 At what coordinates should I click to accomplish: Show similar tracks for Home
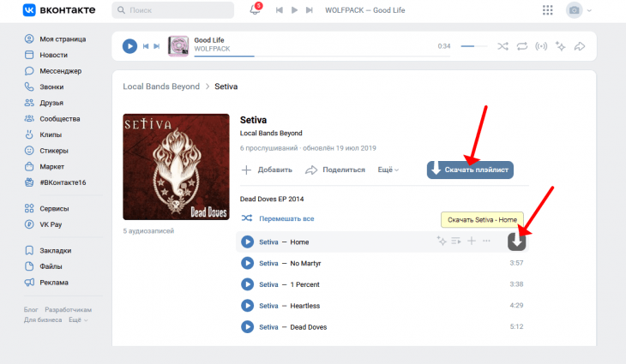tap(441, 241)
